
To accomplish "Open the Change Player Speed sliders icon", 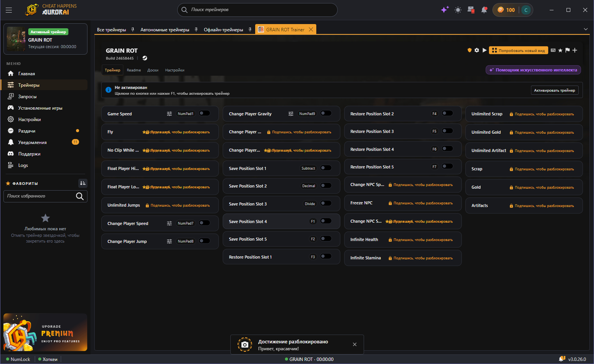I will tap(169, 223).
